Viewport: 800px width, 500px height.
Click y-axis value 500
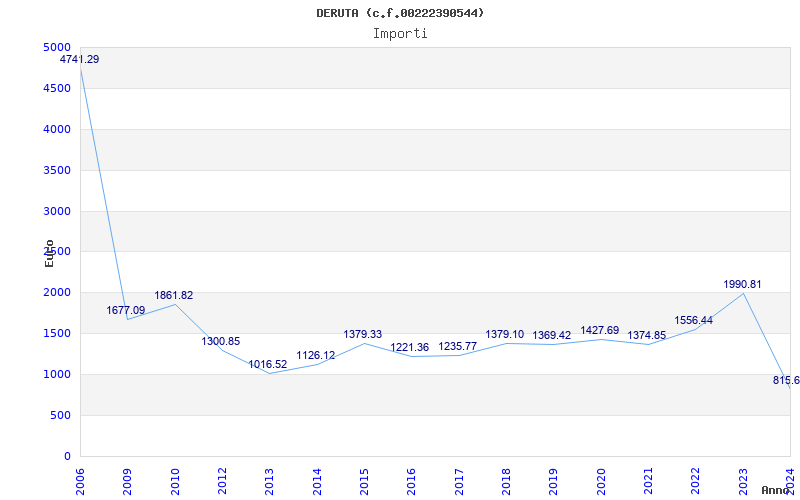click(x=61, y=415)
